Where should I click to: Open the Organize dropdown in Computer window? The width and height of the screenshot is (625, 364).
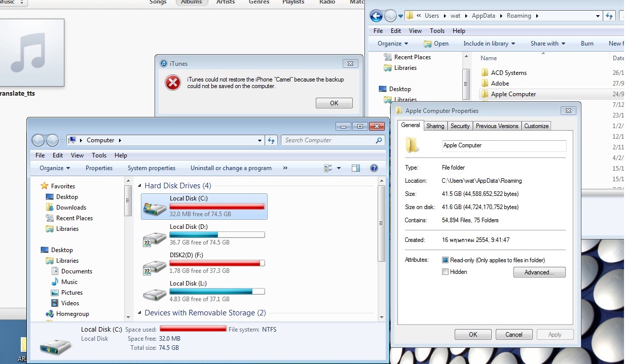[x=55, y=168]
